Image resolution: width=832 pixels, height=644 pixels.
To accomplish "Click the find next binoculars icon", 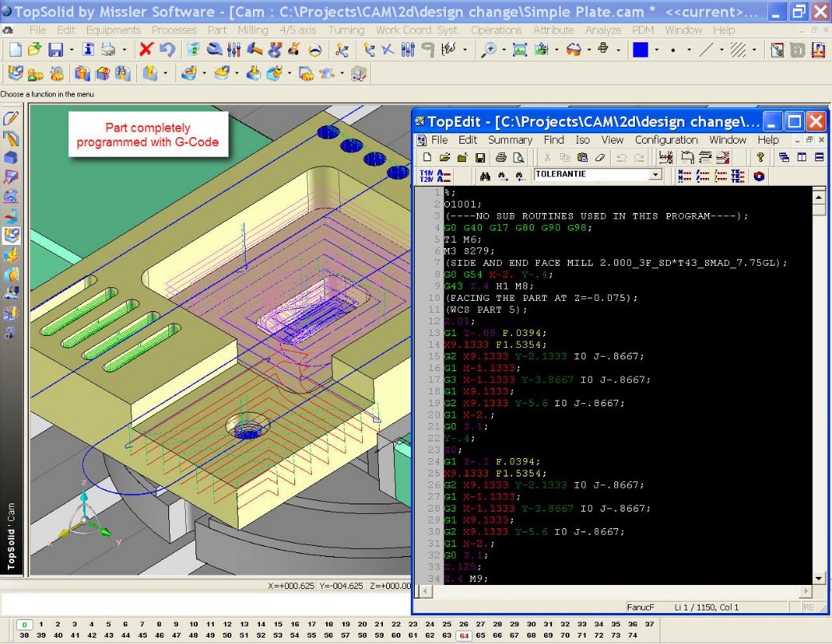I will point(503,176).
